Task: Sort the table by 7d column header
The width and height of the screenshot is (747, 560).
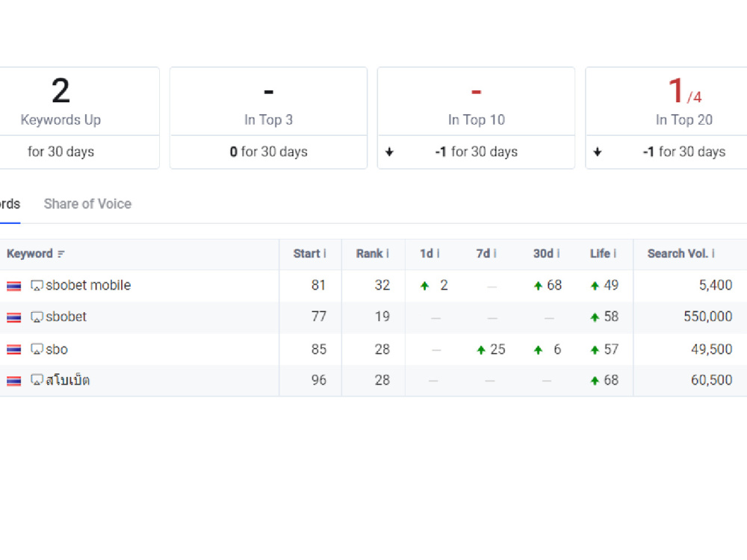Action: pyautogui.click(x=483, y=253)
